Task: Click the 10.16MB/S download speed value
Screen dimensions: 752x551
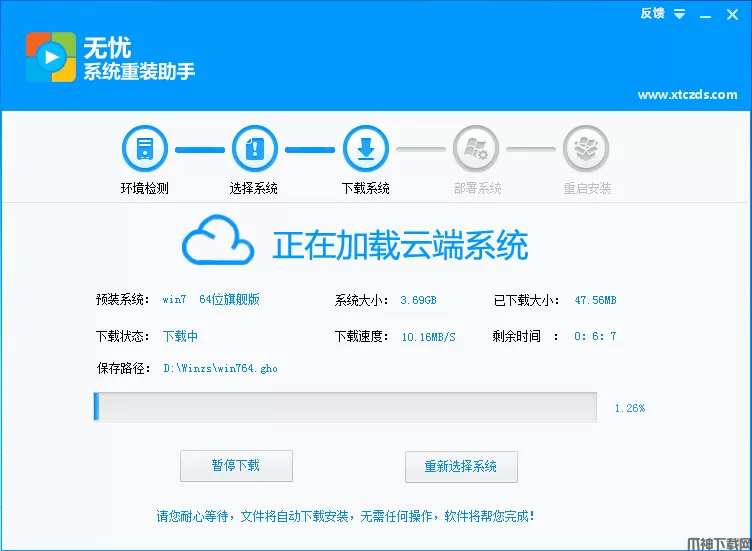Action: (429, 337)
